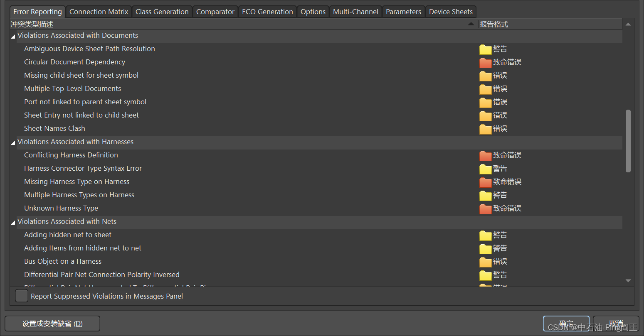The width and height of the screenshot is (644, 336).
Task: Click folder icon for Sheet Names Clash
Action: 485,129
